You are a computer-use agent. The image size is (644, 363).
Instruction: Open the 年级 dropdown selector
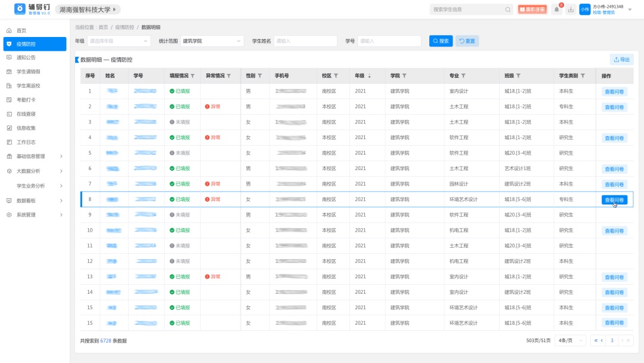119,41
